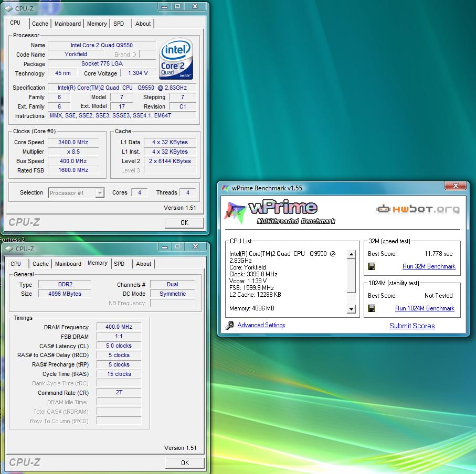Click the Not Tested score in 1024M test
This screenshot has width=476, height=474.
(x=438, y=296)
